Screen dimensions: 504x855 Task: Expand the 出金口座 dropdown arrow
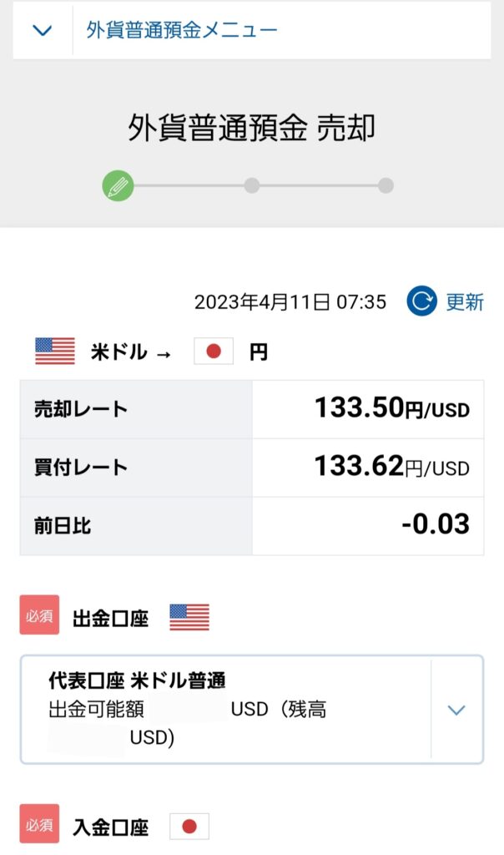(456, 710)
